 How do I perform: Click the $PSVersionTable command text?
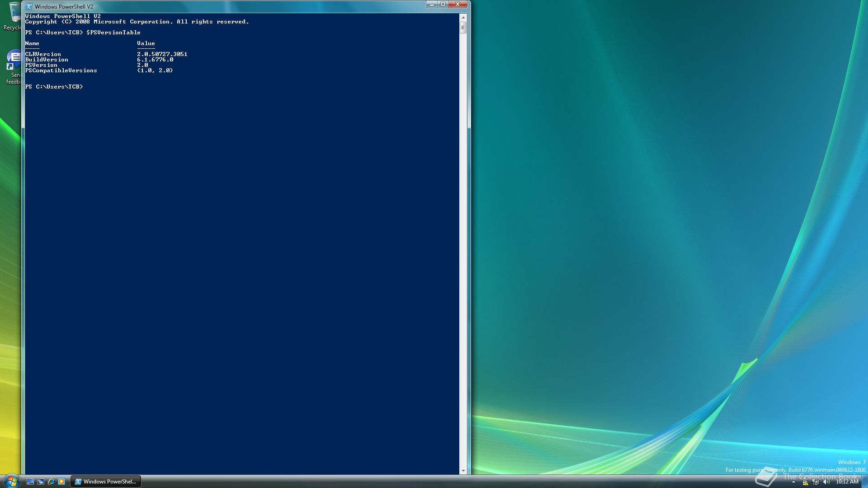tap(113, 33)
